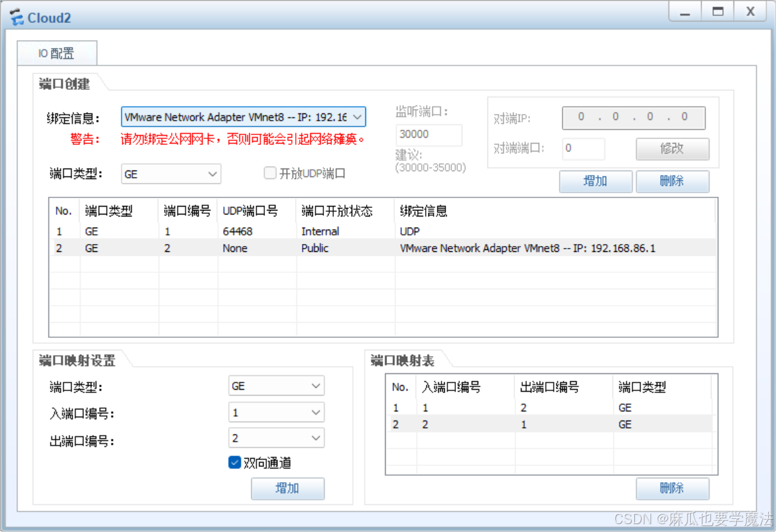Click 增加 under 端口映射设置
The height and width of the screenshot is (532, 776).
tap(287, 488)
